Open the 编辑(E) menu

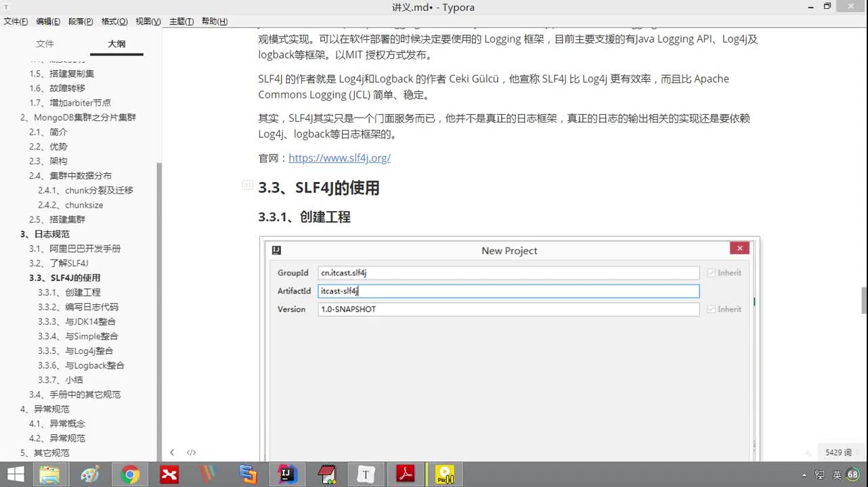tap(48, 22)
